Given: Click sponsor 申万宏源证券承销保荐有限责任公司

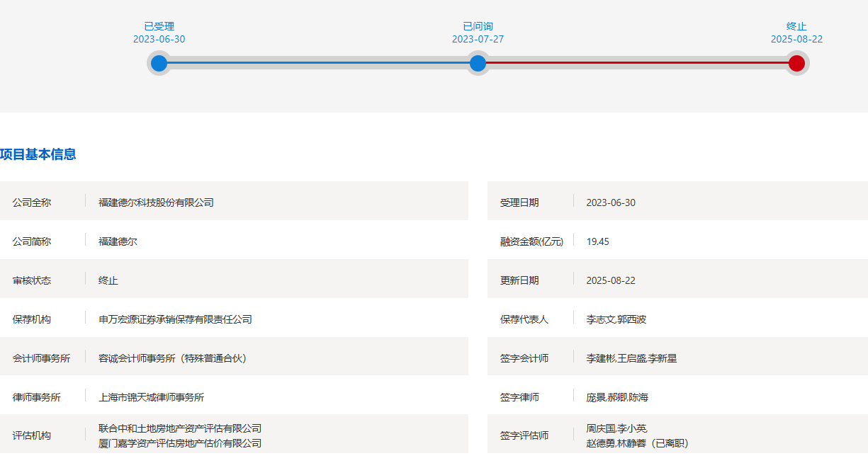Looking at the screenshot, I should 174,319.
